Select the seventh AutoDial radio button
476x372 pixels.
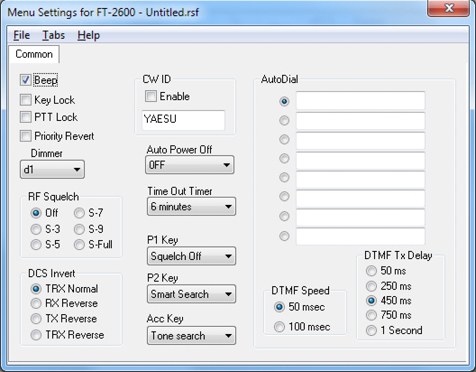pyautogui.click(x=284, y=216)
